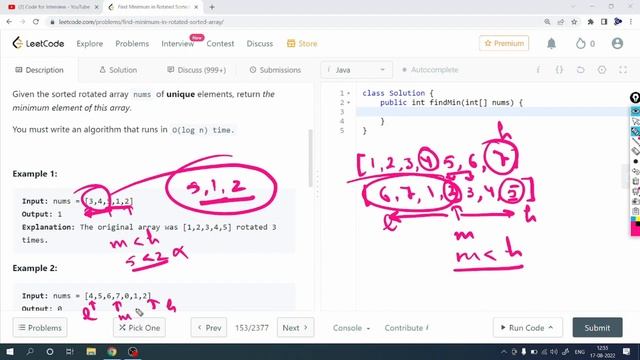Screen dimensions: 640x360
Task: Open editor settings circular icon
Action: (602, 70)
